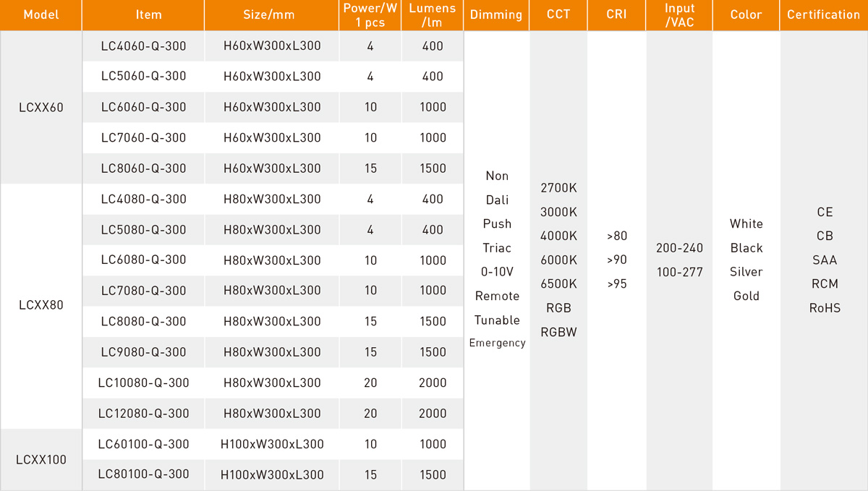868x491 pixels.
Task: Click the Size/mm column header
Action: [272, 14]
